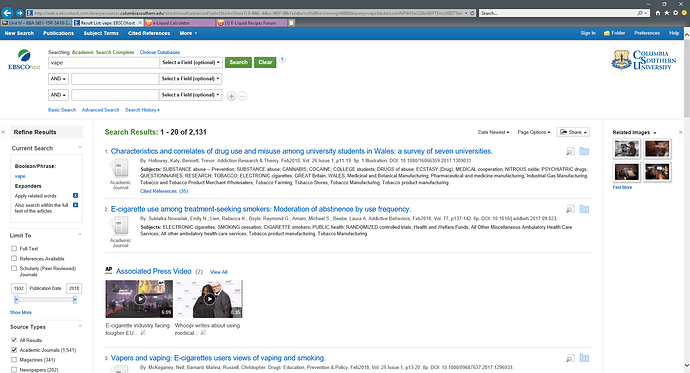Click the browser Back arrow button
The width and height of the screenshot is (690, 373).
[x=7, y=13]
